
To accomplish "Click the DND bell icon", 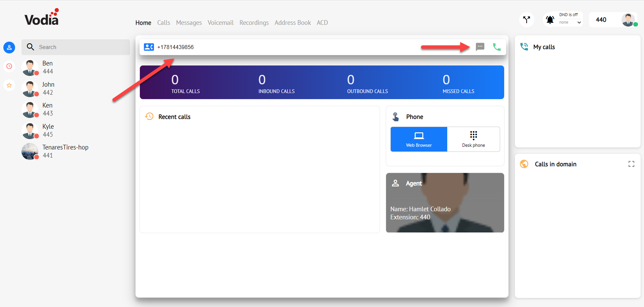I will 550,20.
